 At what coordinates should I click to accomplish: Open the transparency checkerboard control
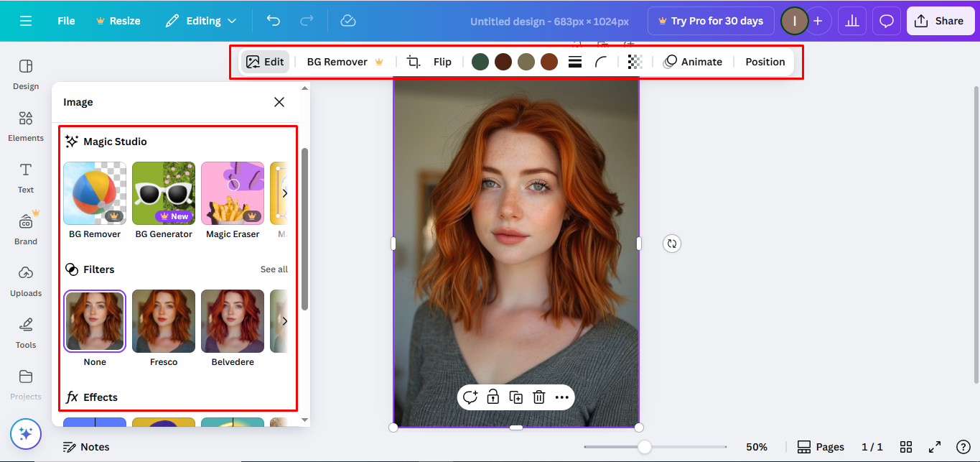click(x=634, y=62)
